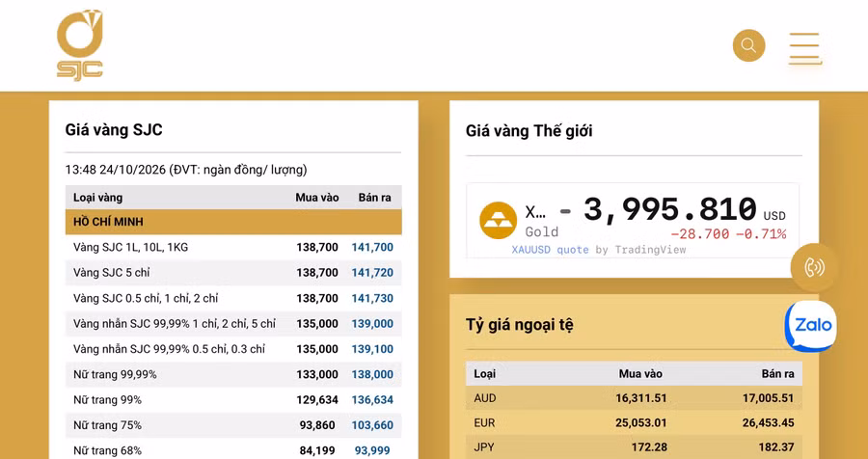Click the gold table Mua vào header
The width and height of the screenshot is (868, 459).
[316, 198]
